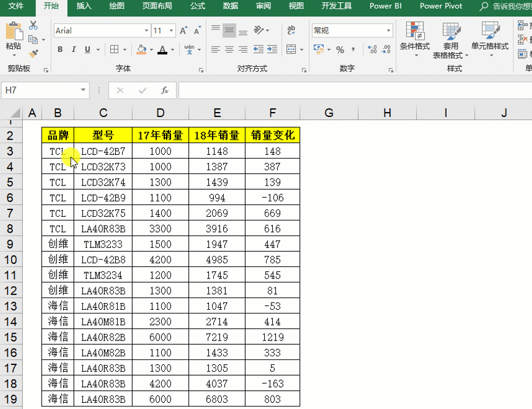Click the Increase Decimal icon

coord(372,50)
